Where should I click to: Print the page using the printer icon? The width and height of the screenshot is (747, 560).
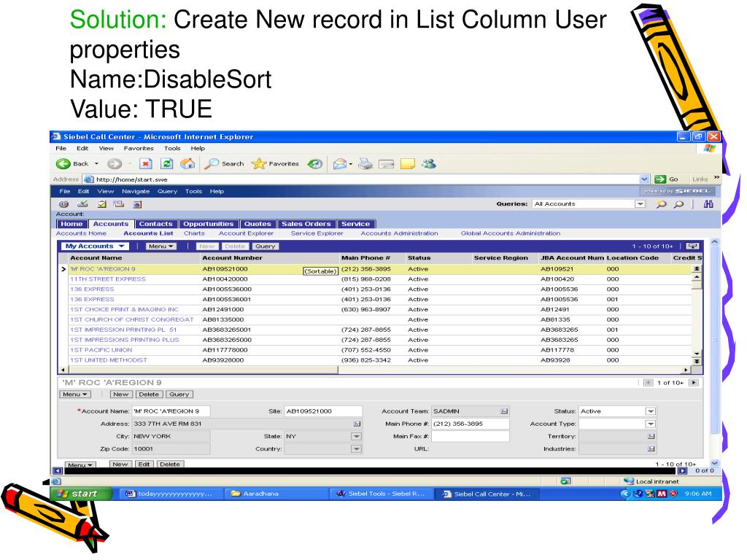365,164
